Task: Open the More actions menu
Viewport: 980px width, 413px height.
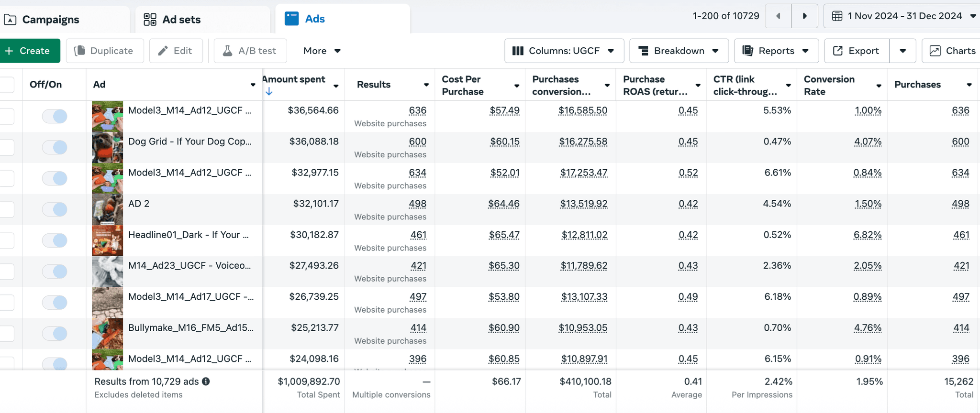Action: click(322, 51)
